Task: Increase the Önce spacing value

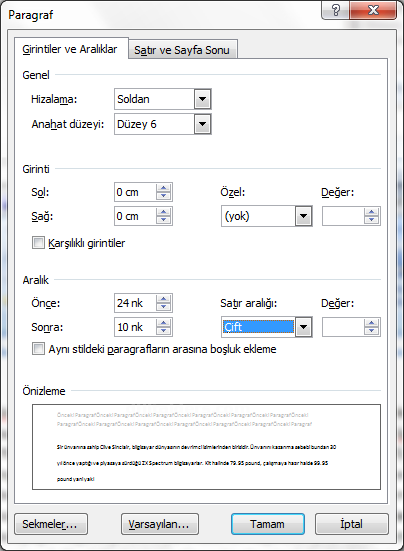Action: pos(163,299)
